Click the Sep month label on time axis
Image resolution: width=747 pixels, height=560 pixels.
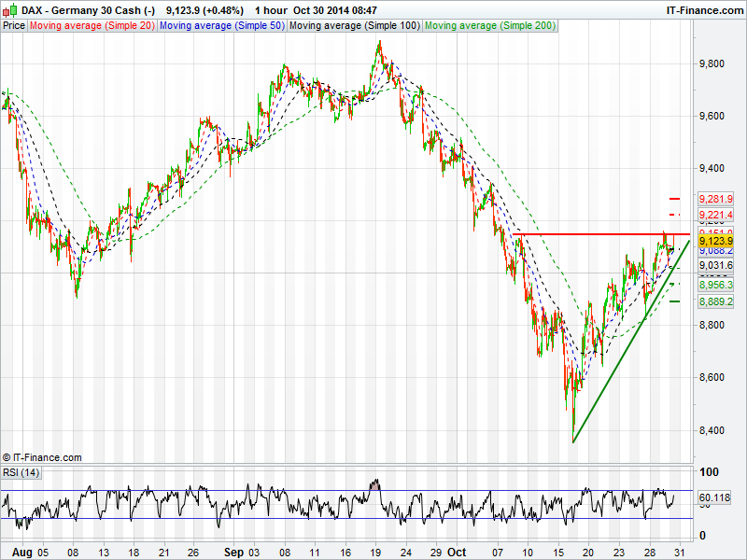(x=234, y=553)
